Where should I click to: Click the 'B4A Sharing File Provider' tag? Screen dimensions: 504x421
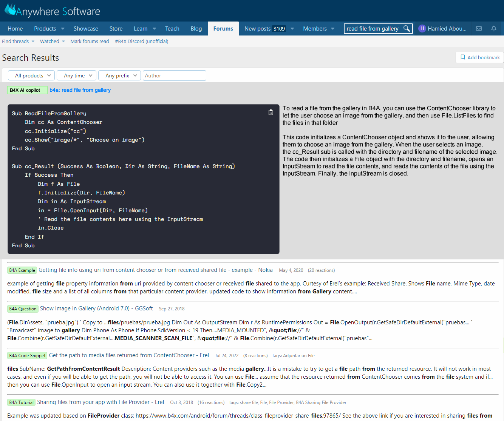321,402
